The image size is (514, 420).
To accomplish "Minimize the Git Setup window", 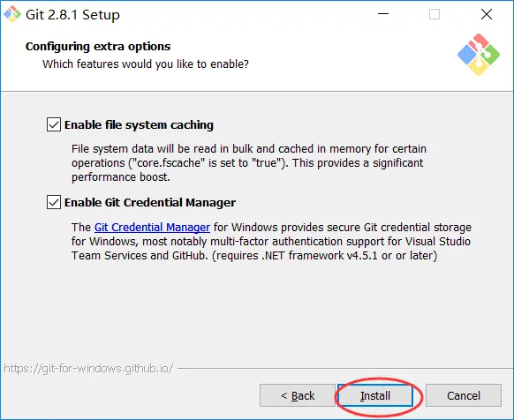I will click(x=383, y=14).
